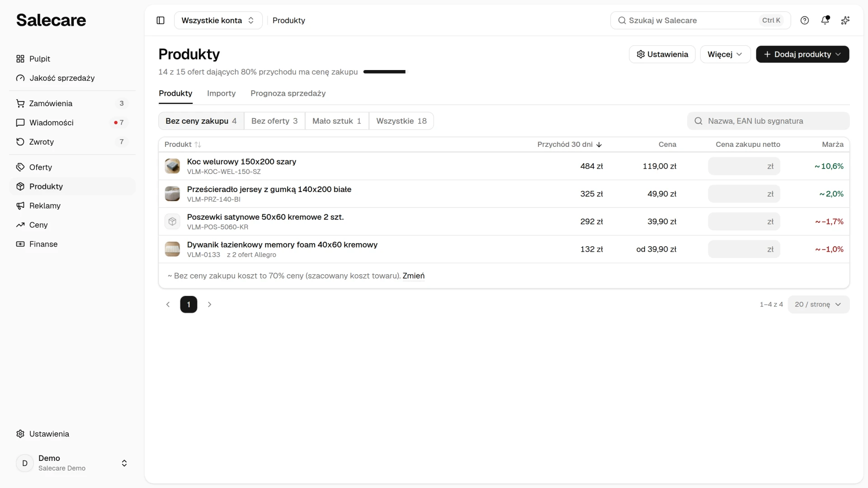
Task: Click the purchase-price coverage progress bar
Action: coord(384,72)
